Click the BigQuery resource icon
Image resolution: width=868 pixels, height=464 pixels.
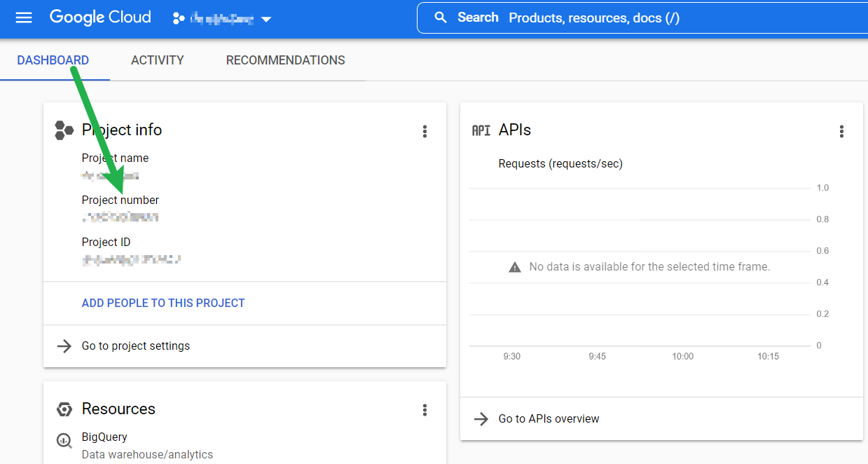point(64,441)
